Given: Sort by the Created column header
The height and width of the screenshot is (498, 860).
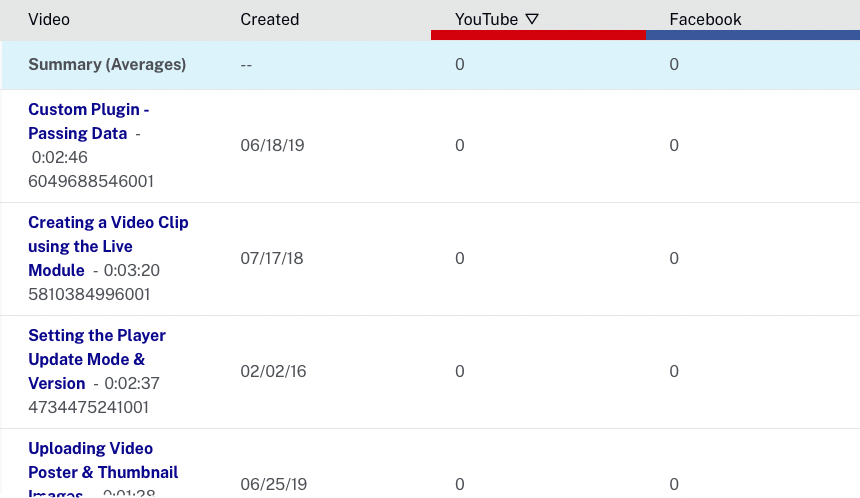Looking at the screenshot, I should point(269,19).
